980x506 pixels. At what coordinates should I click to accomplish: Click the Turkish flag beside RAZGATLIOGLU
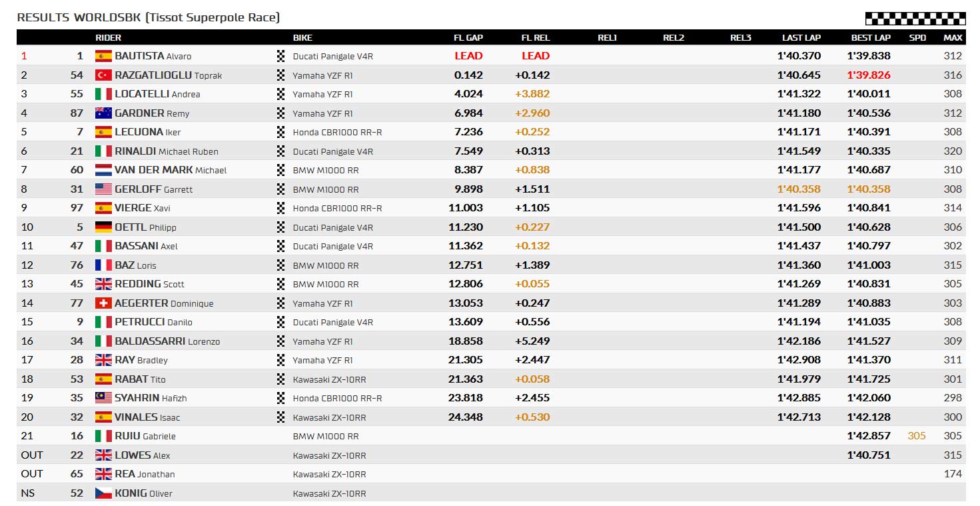[103, 75]
